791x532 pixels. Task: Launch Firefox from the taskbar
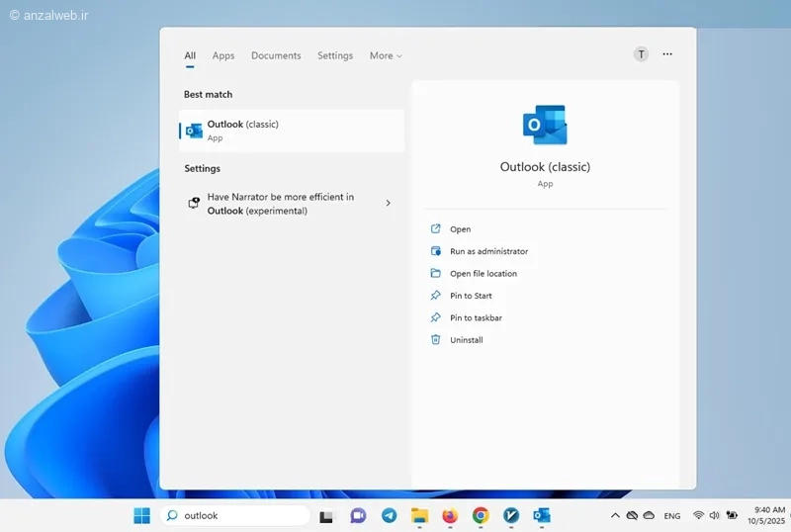coord(450,515)
